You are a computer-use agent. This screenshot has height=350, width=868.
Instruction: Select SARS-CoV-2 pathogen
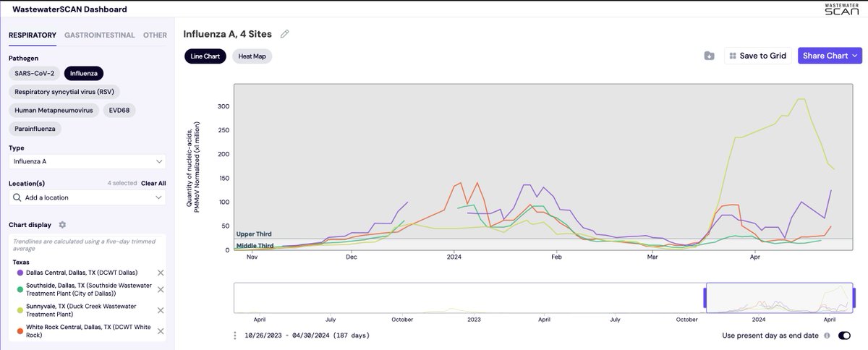[x=35, y=73]
